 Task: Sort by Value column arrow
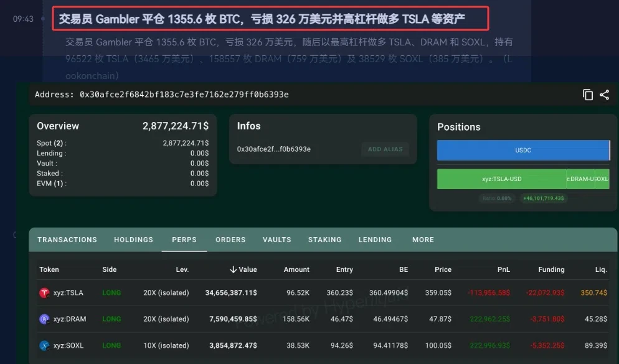[x=234, y=269]
